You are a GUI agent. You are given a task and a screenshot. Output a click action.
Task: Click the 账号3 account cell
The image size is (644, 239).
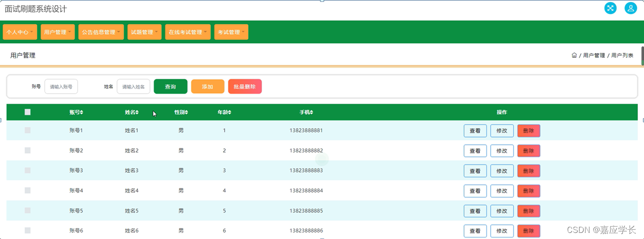click(76, 171)
